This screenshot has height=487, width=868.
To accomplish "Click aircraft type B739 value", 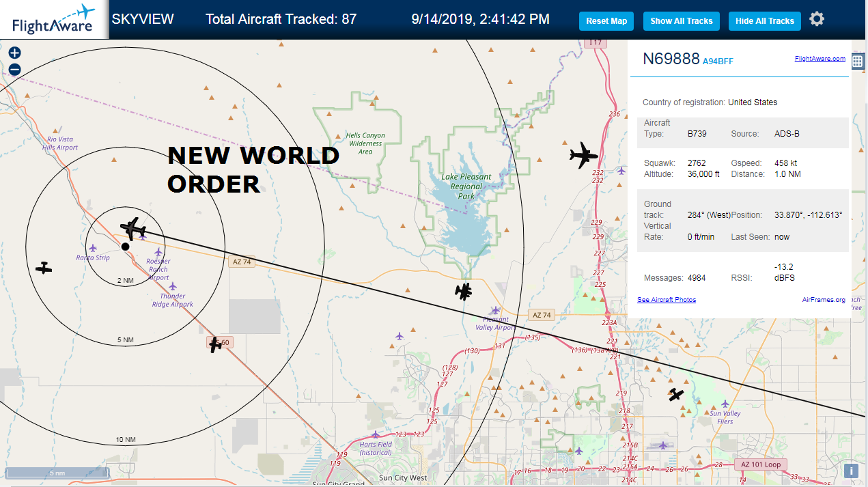I will [697, 134].
